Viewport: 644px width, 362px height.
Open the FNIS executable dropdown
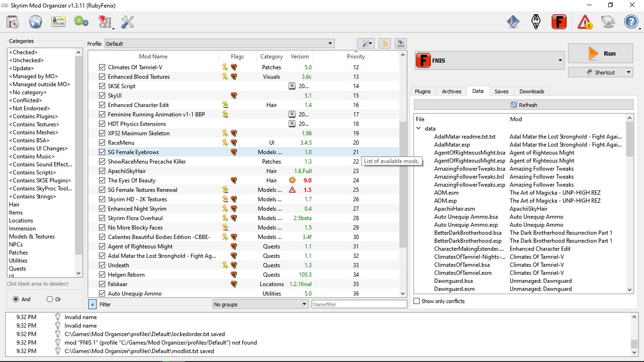click(x=489, y=60)
